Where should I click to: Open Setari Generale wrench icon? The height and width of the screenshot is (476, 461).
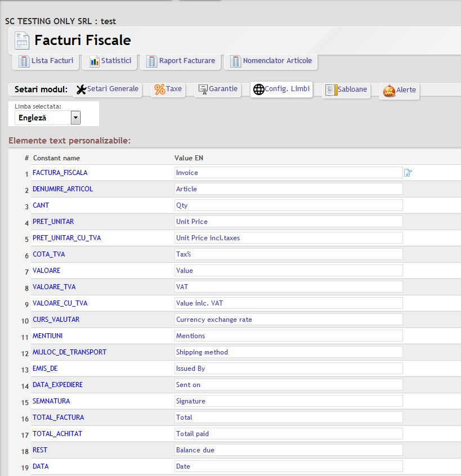coord(81,89)
